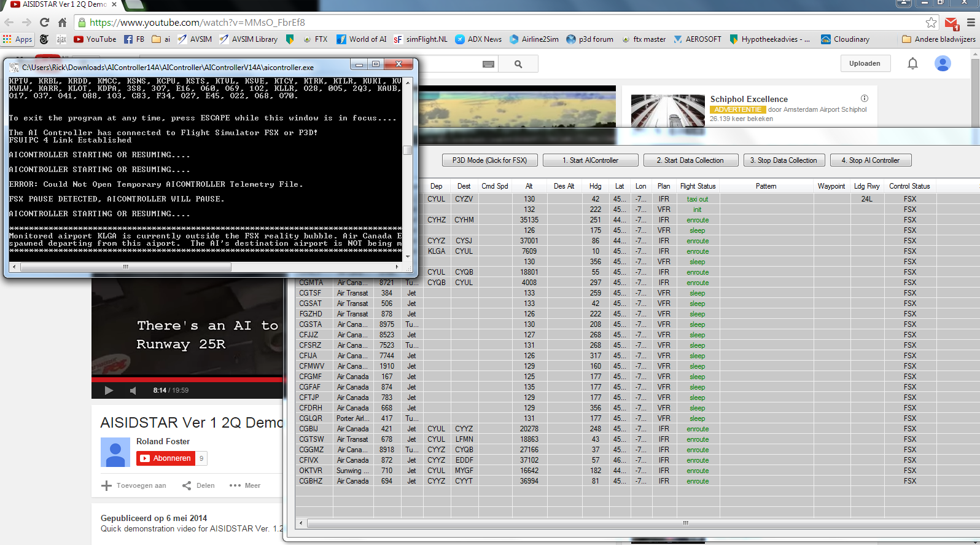This screenshot has height=545, width=980.
Task: Open the on-screen keyboard icon in search
Action: (x=489, y=64)
